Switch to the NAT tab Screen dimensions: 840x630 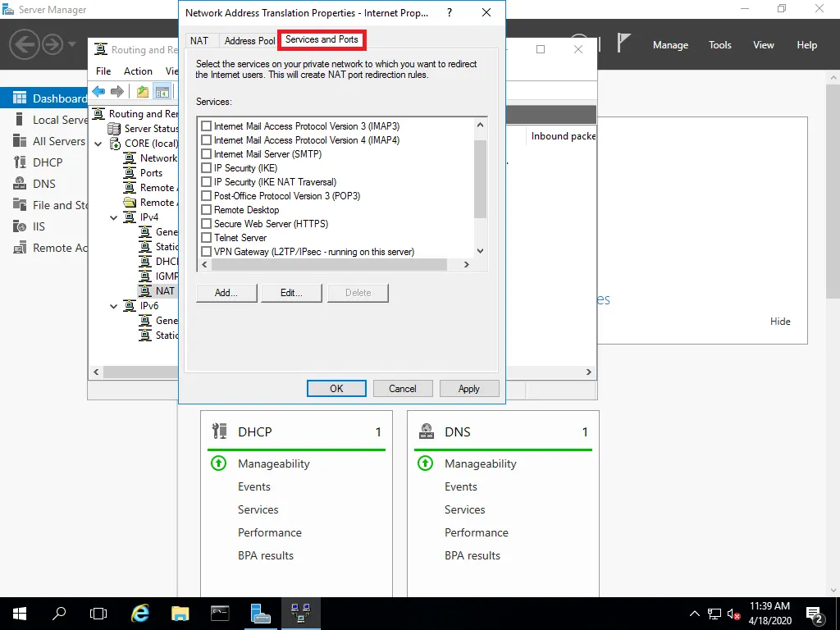point(199,41)
